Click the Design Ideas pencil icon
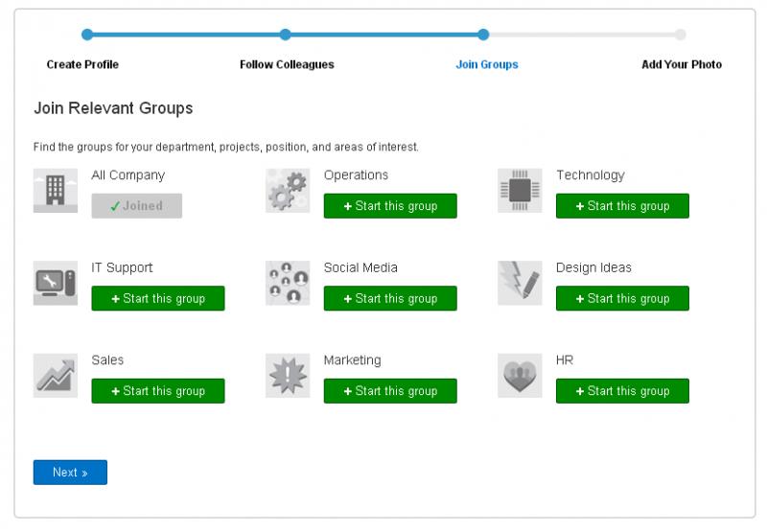Screen dimensions: 767x532 pos(520,283)
